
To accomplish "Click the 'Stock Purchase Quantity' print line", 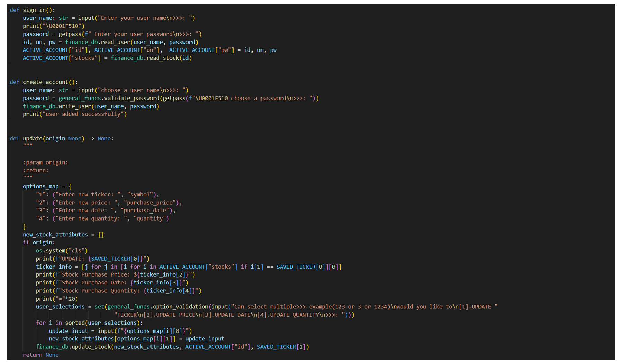I will tap(119, 291).
